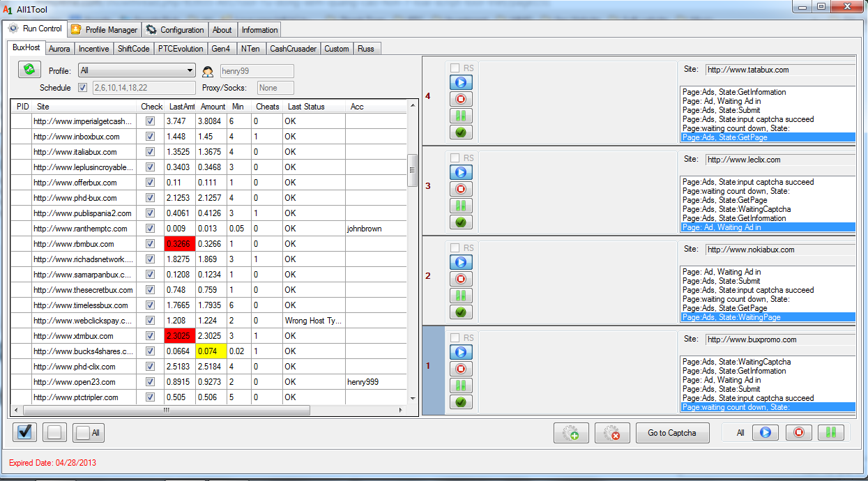The height and width of the screenshot is (481, 868).
Task: Uncheck the rbmbux.com row checkbox
Action: click(150, 244)
